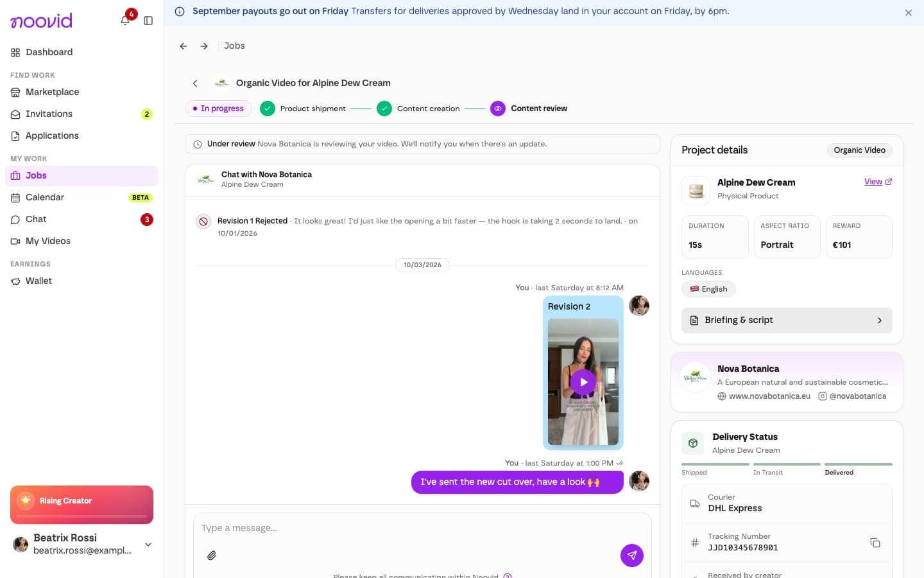The height and width of the screenshot is (578, 924).
Task: Open Invitations in the sidebar
Action: coord(81,114)
